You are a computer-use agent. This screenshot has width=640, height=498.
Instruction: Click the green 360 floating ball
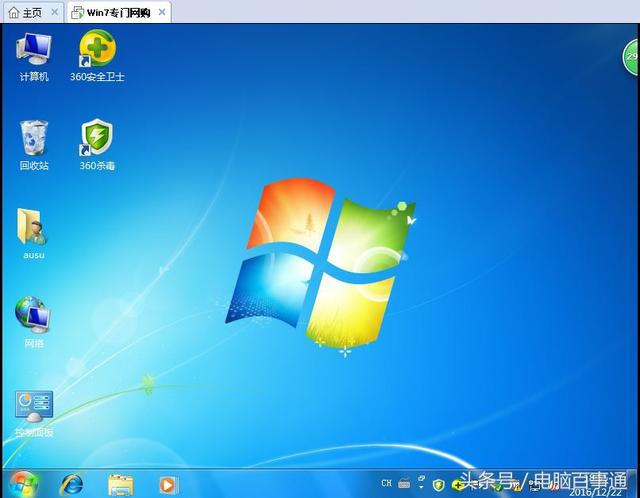pos(632,55)
